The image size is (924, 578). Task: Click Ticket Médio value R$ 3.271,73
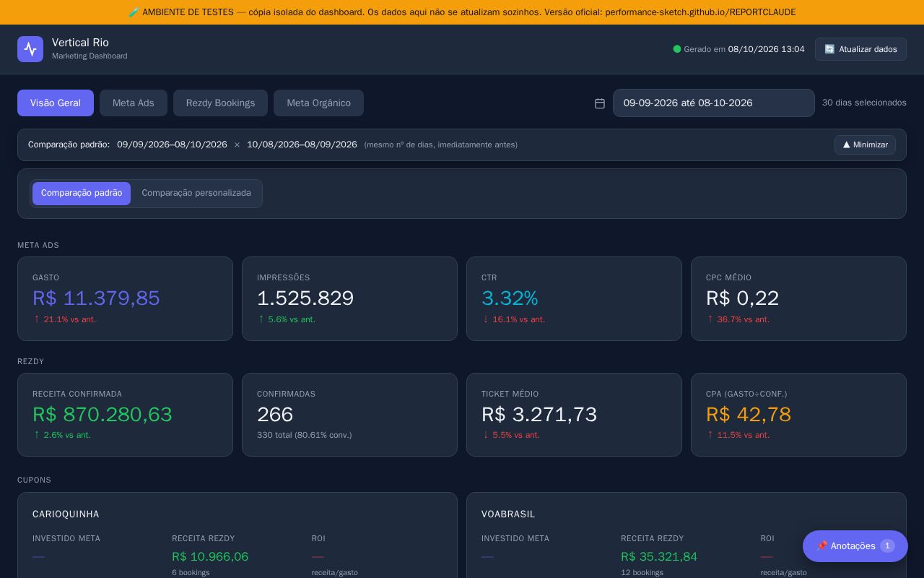pos(539,414)
